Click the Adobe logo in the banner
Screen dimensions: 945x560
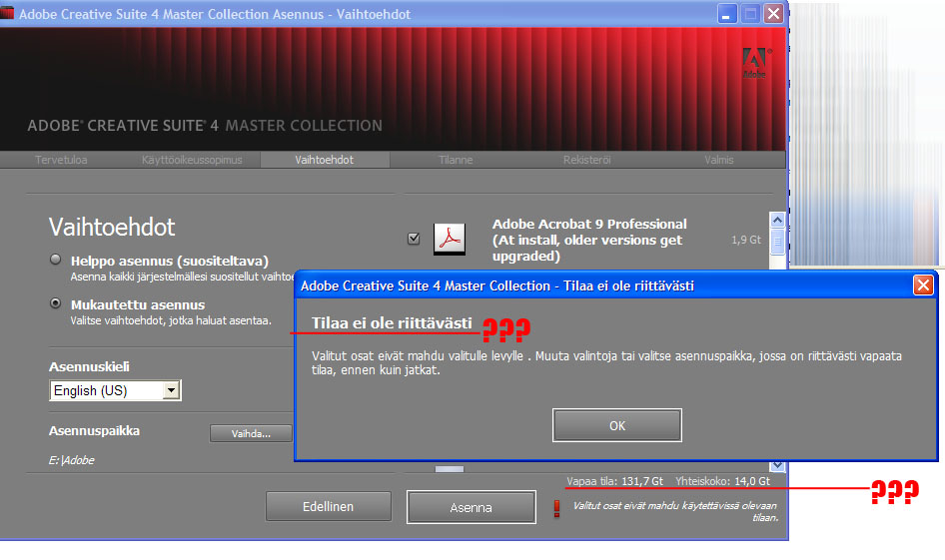754,63
